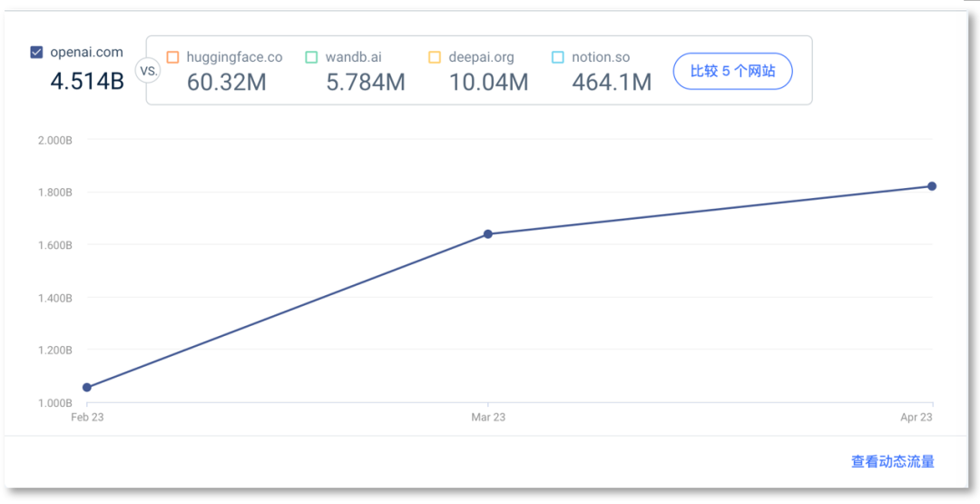Click the huggingface.co site label
The width and height of the screenshot is (980, 504).
234,57
